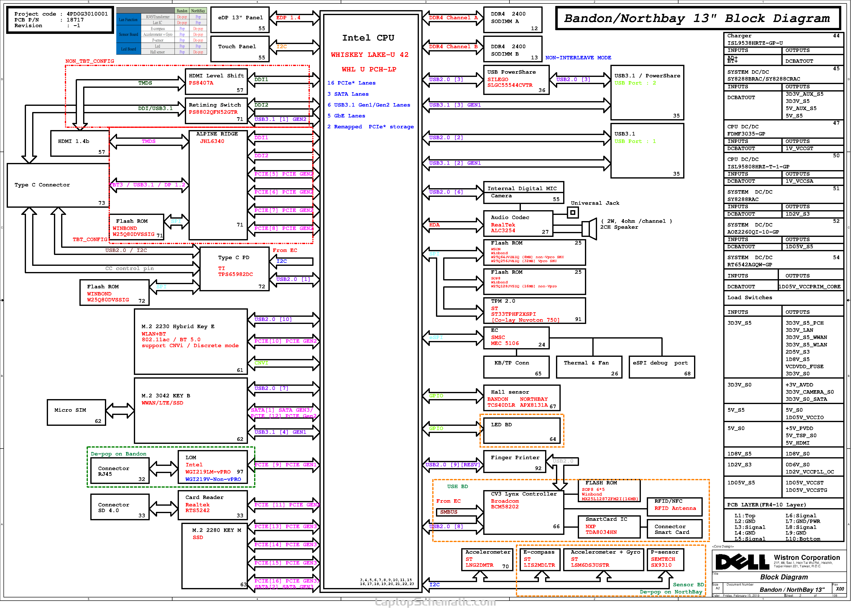Click the NON_TBT_CONFIG label
Screen dimensions: 868x613
coord(90,61)
